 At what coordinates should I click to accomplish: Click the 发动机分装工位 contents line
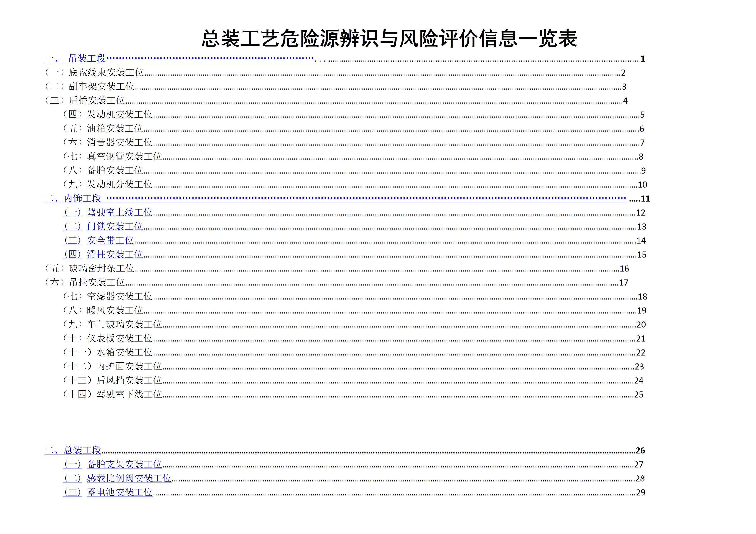point(120,184)
